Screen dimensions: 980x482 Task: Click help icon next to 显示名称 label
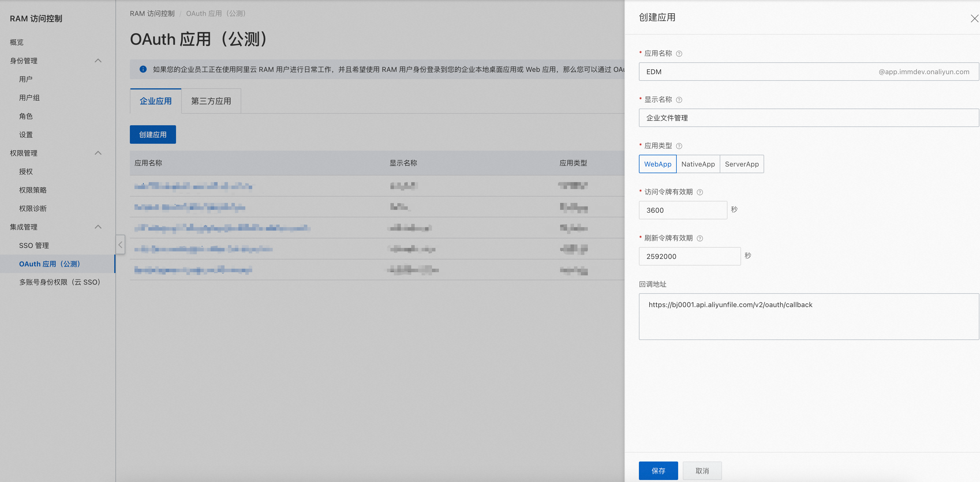(679, 100)
